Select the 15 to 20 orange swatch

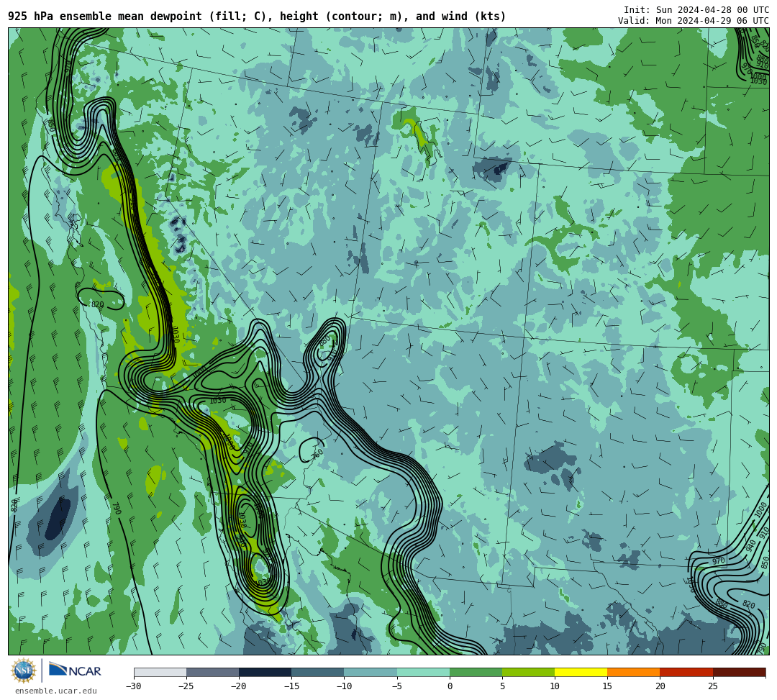coord(634,672)
